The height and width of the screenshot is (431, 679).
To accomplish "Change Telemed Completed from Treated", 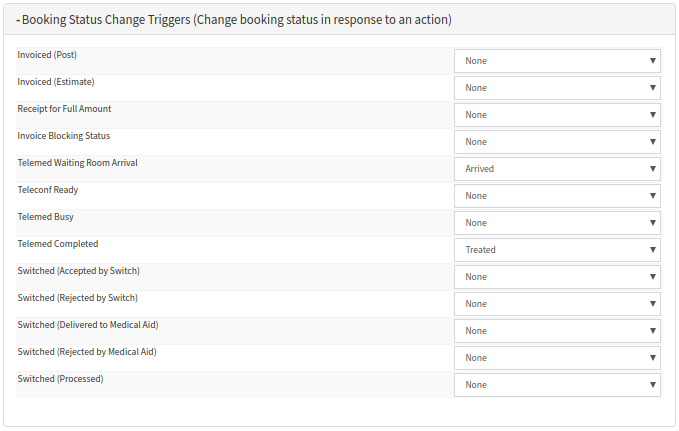I will [557, 250].
